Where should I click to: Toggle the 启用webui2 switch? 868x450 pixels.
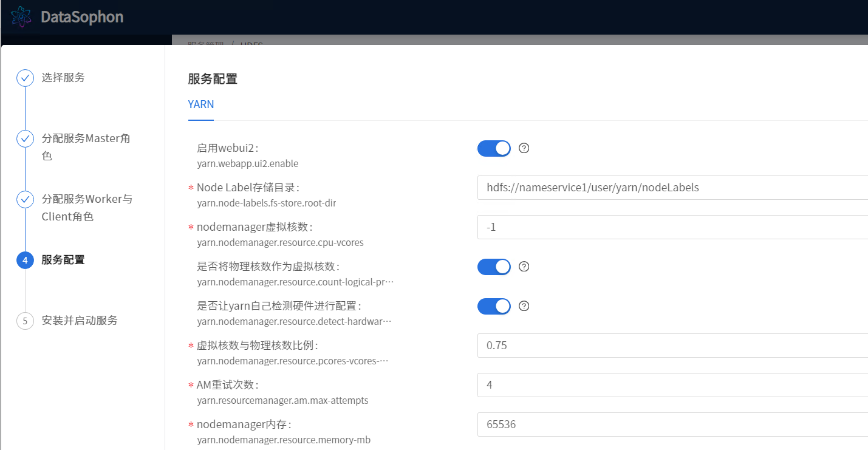click(x=494, y=148)
